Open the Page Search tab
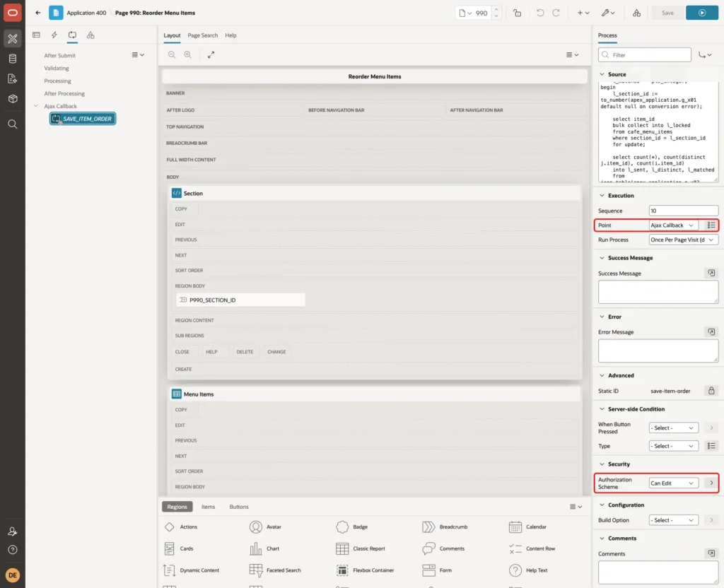 [202, 35]
